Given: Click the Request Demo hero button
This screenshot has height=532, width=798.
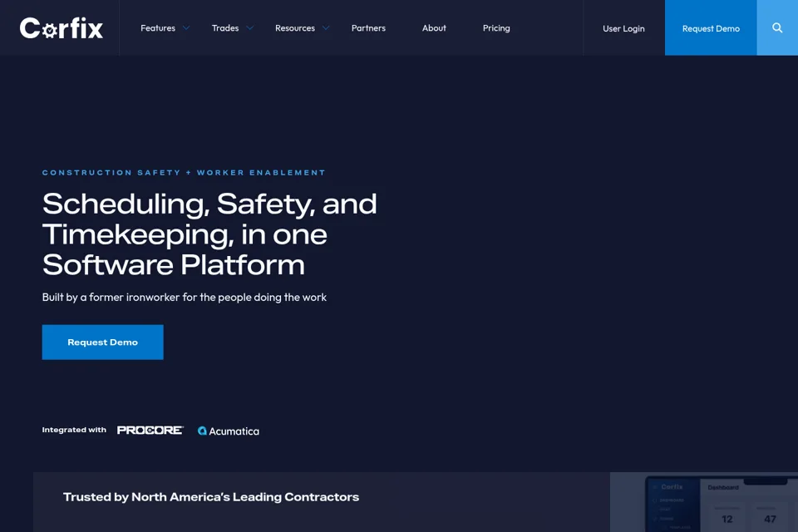Looking at the screenshot, I should tap(103, 342).
